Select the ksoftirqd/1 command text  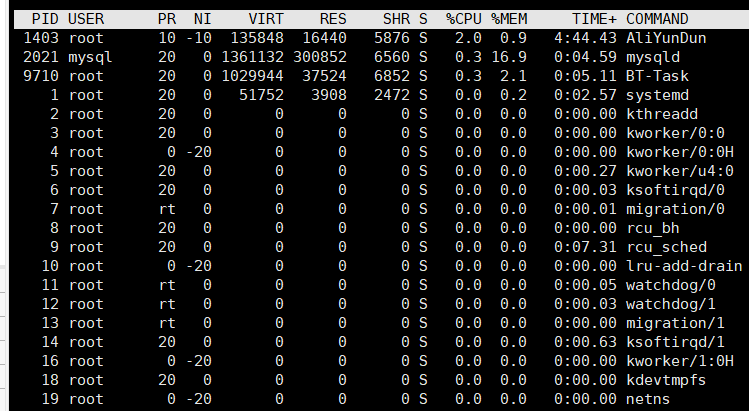pos(675,342)
